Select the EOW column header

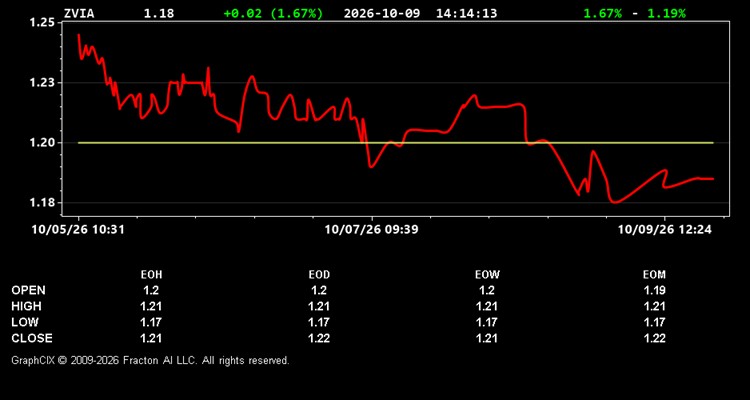pyautogui.click(x=486, y=275)
